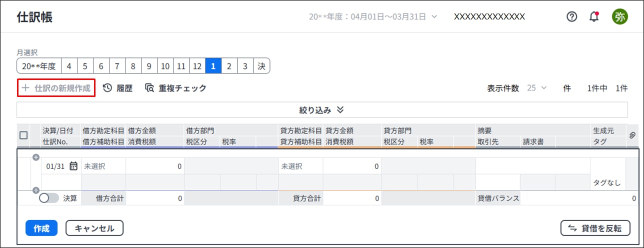The height and width of the screenshot is (248, 644).
Task: Click the lower plus add-row icon
Action: (x=35, y=190)
